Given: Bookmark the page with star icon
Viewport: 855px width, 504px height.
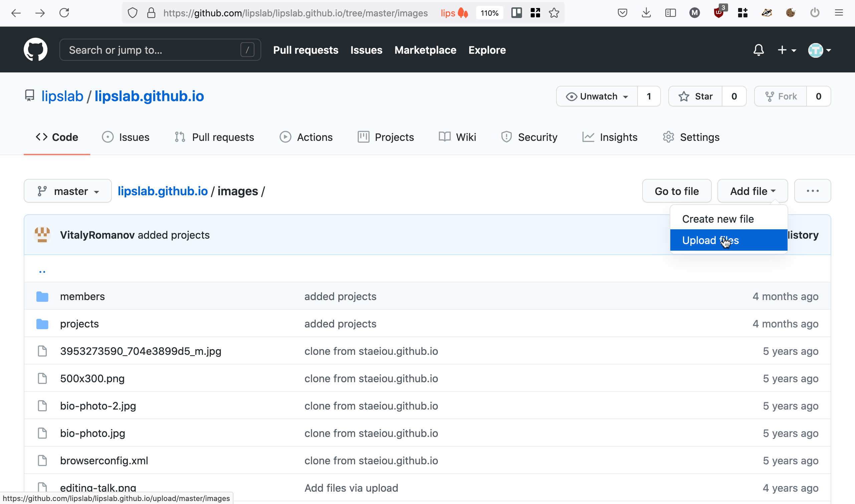Looking at the screenshot, I should tap(554, 13).
